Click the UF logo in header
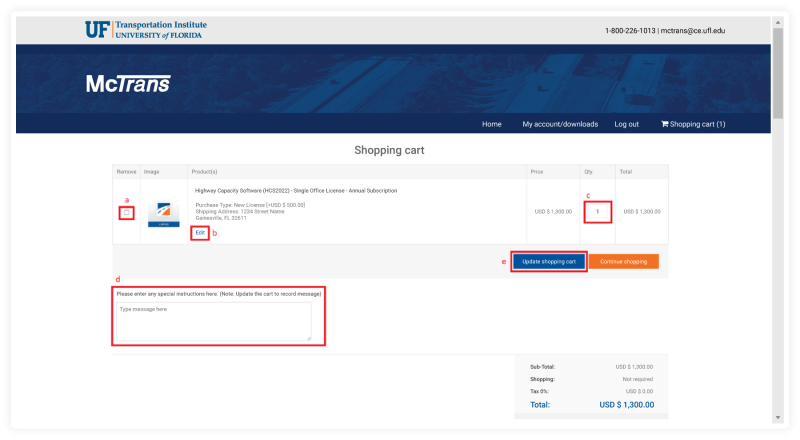800x440 pixels. (97, 29)
